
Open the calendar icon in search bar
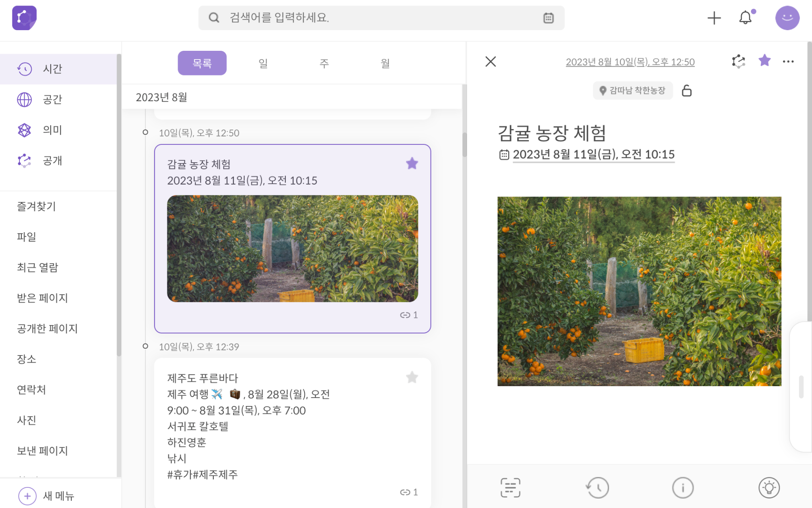tap(548, 18)
